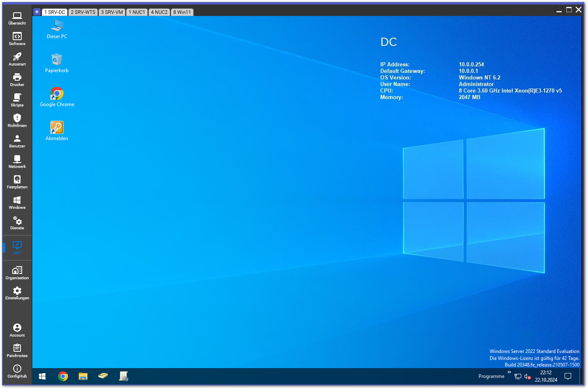Screen dimensions: 588x389
Task: Select the Papierkorb recycle bin icon
Action: click(x=57, y=63)
